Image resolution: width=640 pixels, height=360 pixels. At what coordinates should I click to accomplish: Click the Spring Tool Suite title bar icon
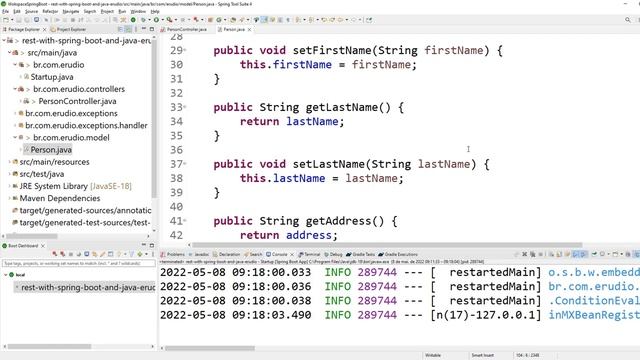(x=4, y=4)
